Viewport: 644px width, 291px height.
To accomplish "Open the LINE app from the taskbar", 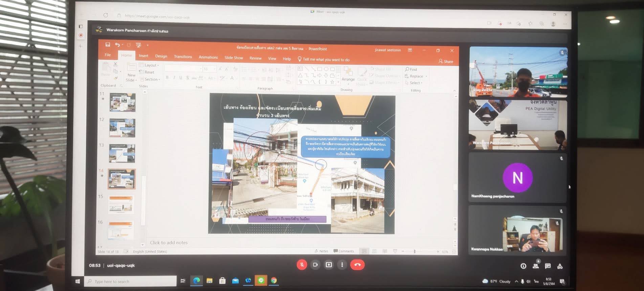I will (x=261, y=281).
